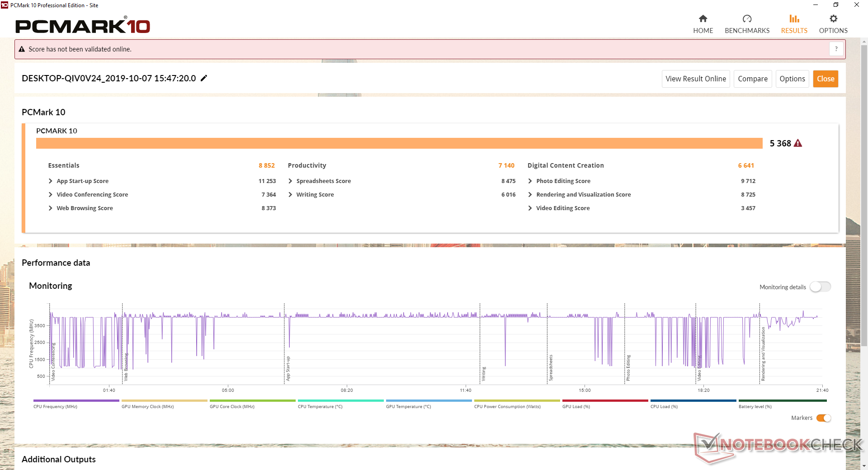Click the Essentials group heading
Screen dimensions: 868x470
64,165
